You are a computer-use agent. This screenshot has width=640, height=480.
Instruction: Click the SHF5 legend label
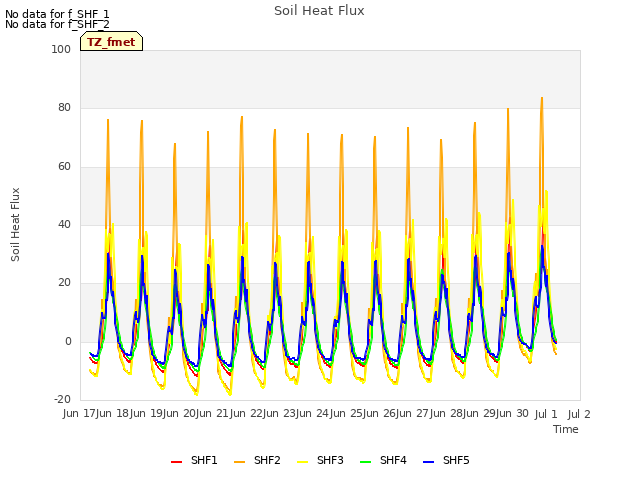456,460
